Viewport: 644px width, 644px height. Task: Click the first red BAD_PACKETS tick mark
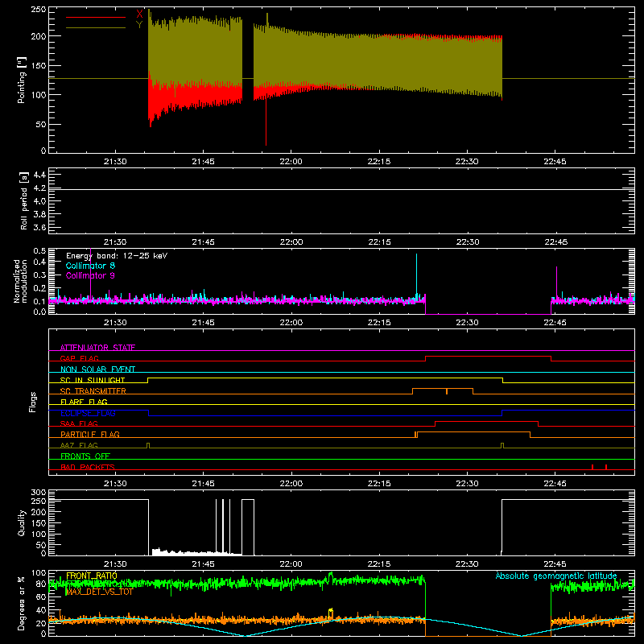pos(592,467)
